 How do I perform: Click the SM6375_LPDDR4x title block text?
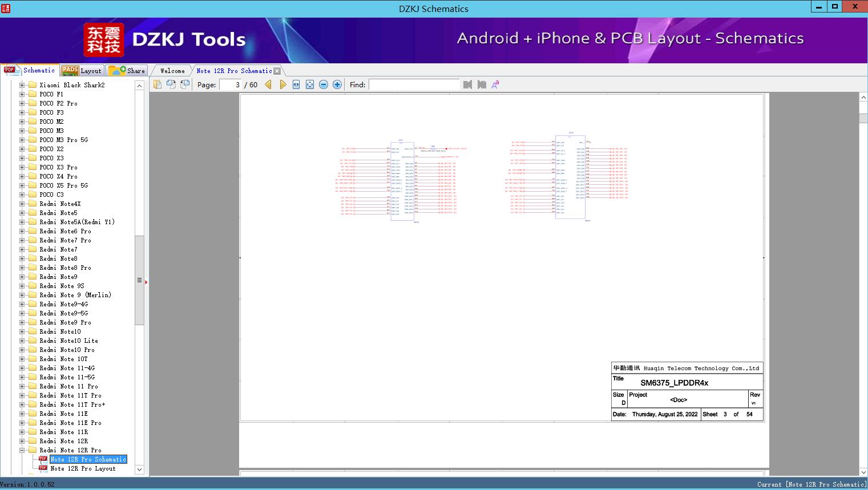(674, 383)
